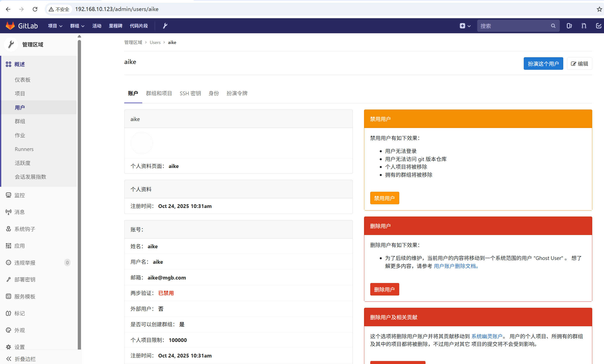The image size is (604, 364).
Task: Collapse sidebar via 折叠边栏
Action: tap(25, 359)
